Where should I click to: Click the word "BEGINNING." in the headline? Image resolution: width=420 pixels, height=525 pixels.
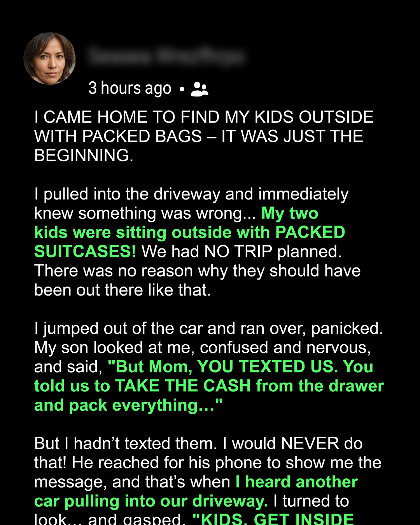pyautogui.click(x=84, y=156)
